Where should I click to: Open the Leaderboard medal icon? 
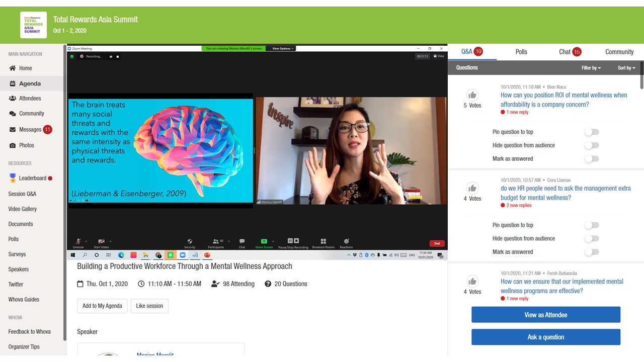(x=13, y=178)
